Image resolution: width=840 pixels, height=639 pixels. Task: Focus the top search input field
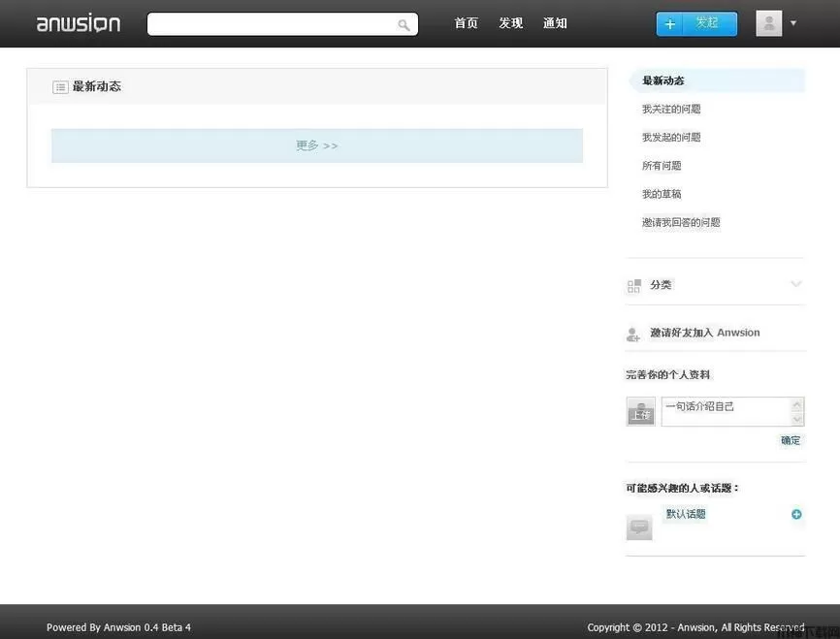(x=282, y=24)
